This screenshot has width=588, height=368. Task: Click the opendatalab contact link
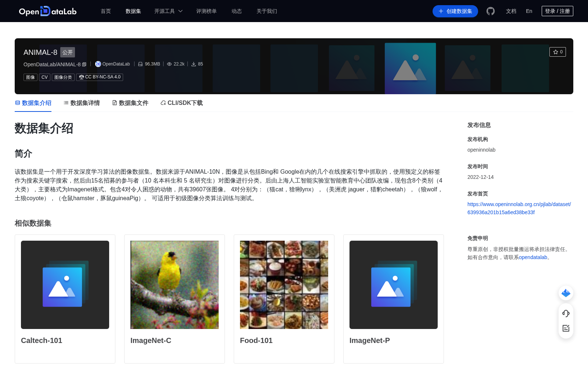(533, 257)
